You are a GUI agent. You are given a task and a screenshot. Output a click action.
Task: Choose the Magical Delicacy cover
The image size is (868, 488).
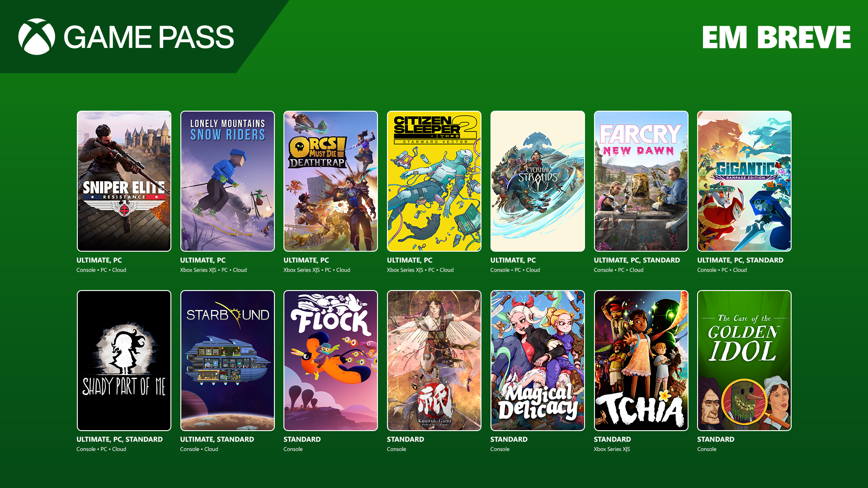click(538, 361)
